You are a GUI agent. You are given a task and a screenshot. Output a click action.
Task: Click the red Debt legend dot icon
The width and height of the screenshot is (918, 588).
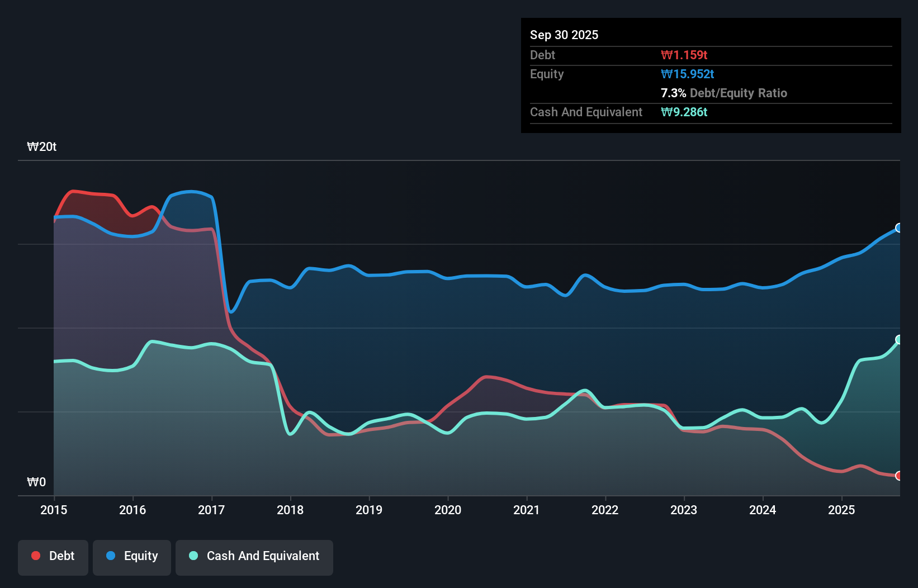(x=36, y=556)
